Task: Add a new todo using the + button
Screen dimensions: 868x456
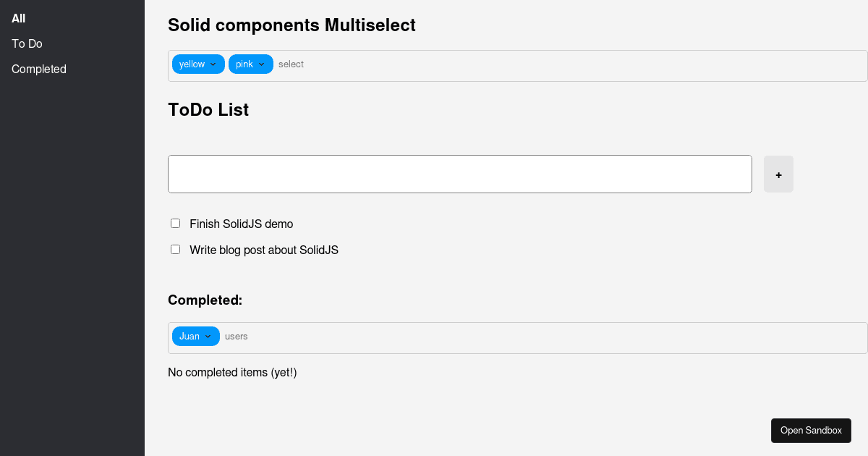Action: point(778,174)
